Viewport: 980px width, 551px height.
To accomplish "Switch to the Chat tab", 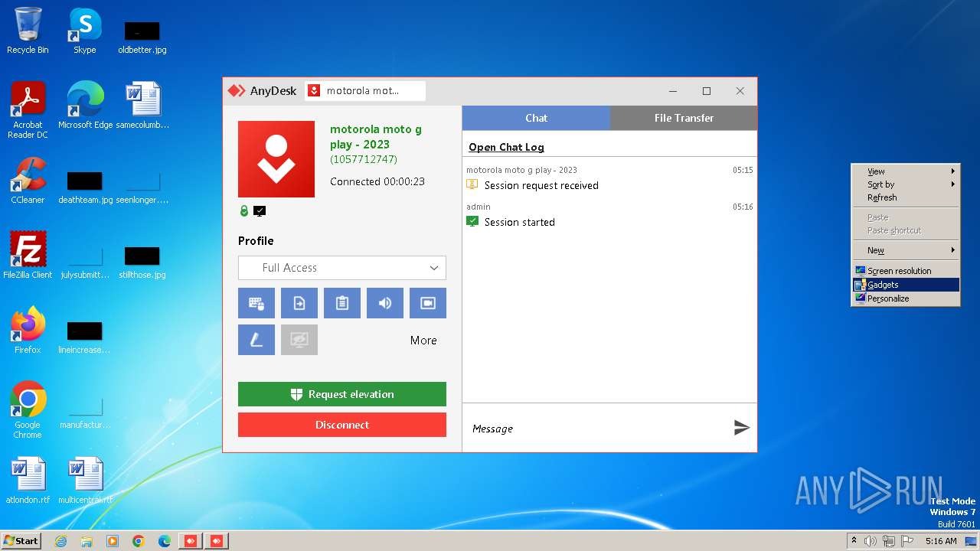I will point(536,118).
